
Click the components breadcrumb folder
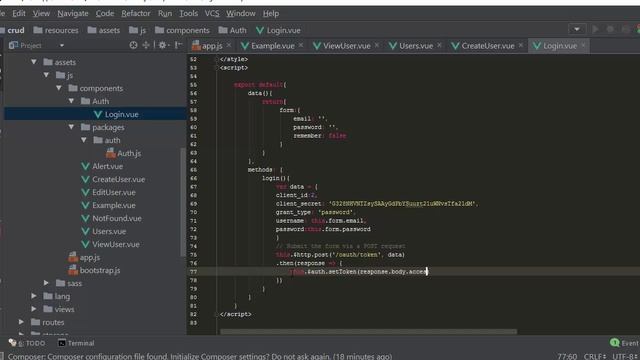[182, 30]
